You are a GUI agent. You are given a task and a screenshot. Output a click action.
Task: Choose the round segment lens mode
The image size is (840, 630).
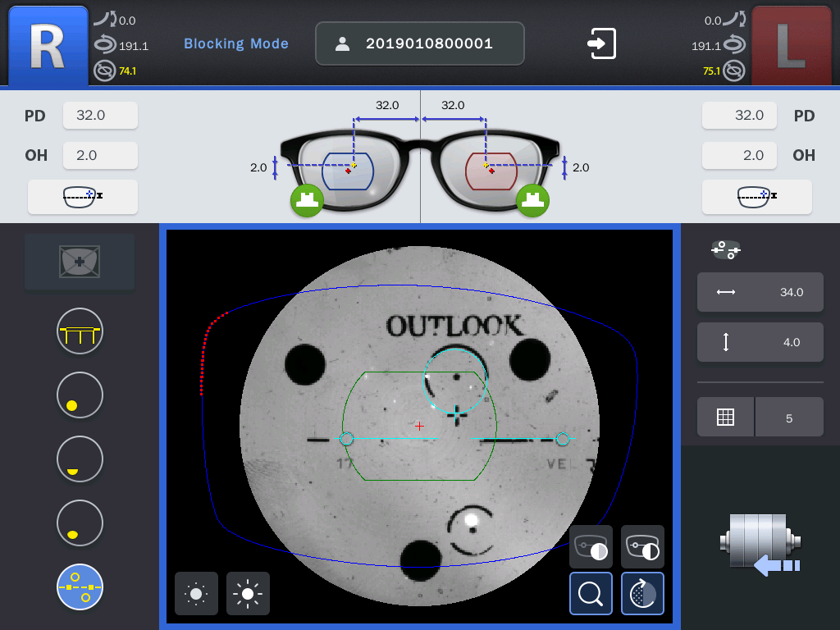click(x=80, y=395)
